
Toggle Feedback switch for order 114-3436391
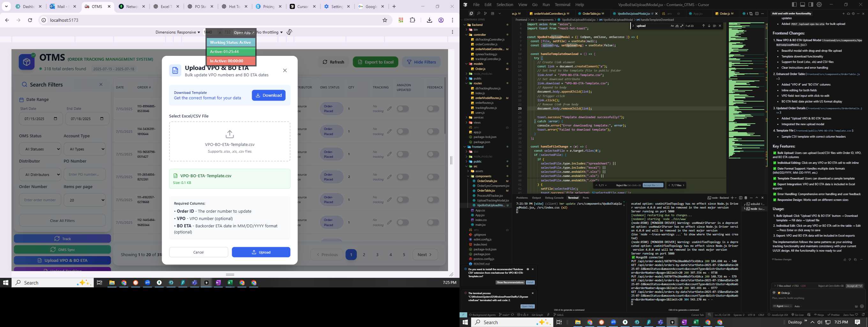click(433, 132)
